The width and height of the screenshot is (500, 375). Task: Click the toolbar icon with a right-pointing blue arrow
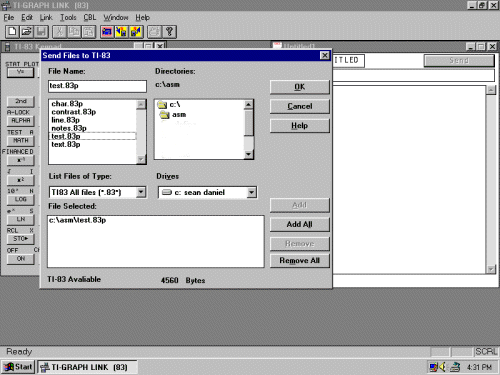(136, 32)
